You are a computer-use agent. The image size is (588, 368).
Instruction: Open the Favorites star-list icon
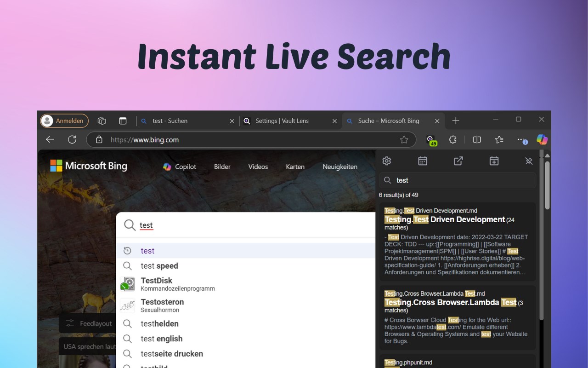click(499, 139)
